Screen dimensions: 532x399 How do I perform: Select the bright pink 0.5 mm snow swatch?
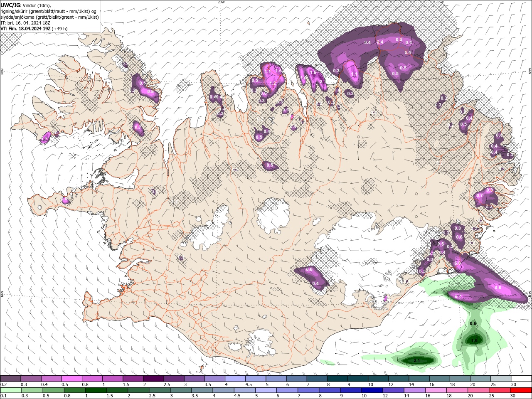71,379
